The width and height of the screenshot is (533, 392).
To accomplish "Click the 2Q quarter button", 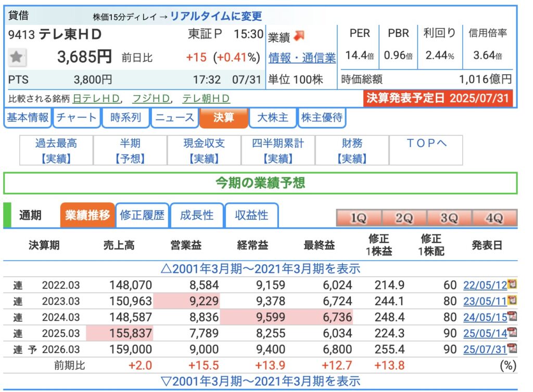I will pyautogui.click(x=404, y=218).
